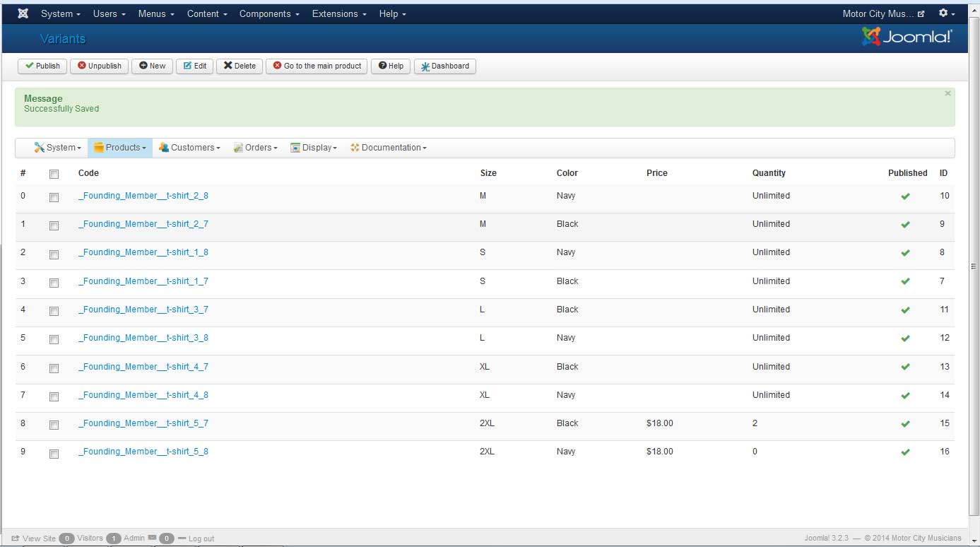The width and height of the screenshot is (980, 547).
Task: Click the Delete toolbar button
Action: pyautogui.click(x=240, y=66)
